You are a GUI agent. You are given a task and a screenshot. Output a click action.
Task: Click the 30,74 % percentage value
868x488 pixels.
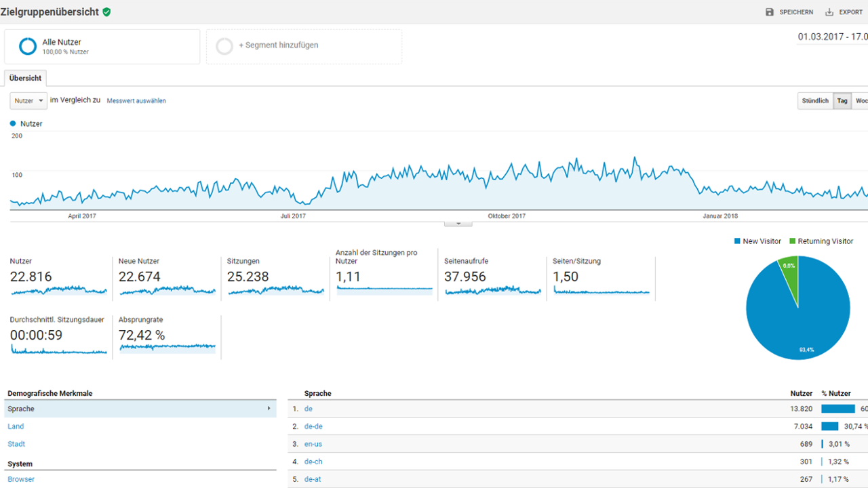[x=855, y=426]
